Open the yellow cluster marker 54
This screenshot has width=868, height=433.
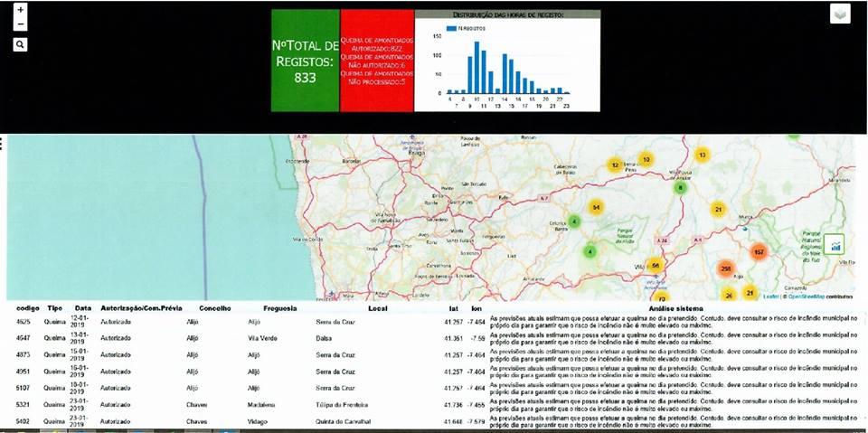(595, 207)
